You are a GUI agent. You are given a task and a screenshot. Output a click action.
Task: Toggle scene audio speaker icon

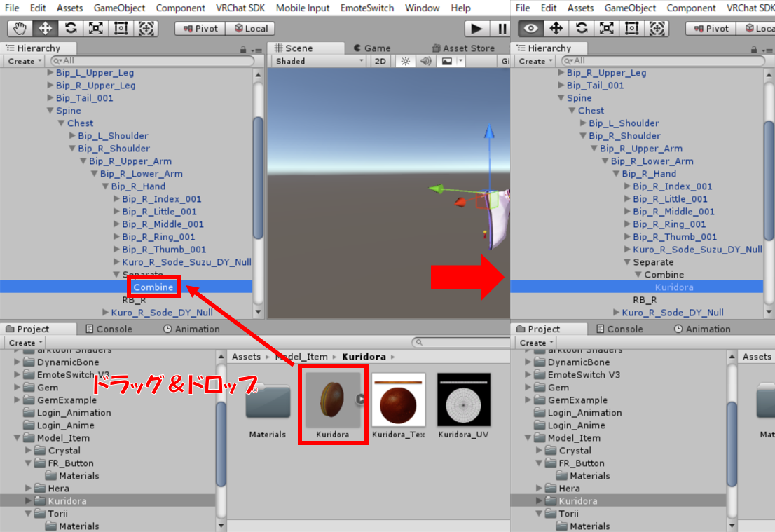pos(425,61)
